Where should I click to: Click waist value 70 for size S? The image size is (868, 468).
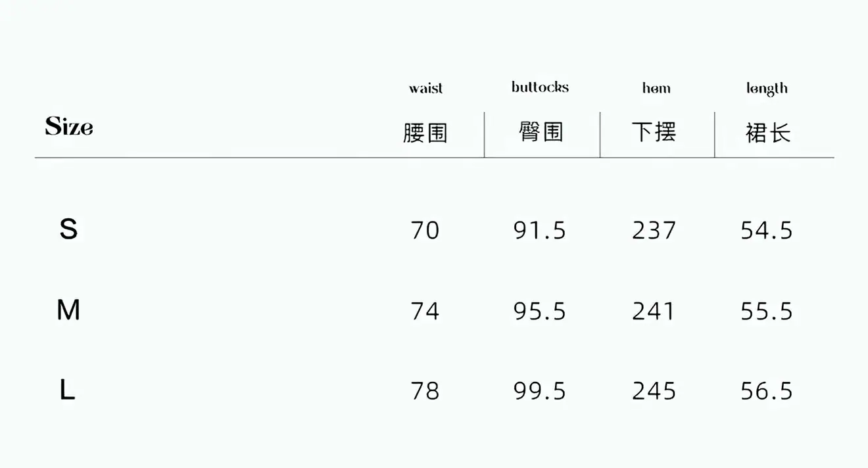(425, 231)
